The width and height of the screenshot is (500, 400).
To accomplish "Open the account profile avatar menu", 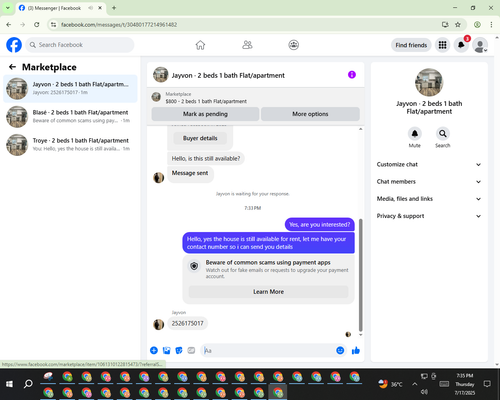I will pos(480,45).
